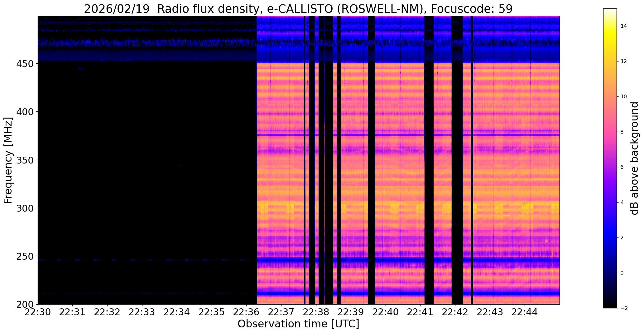Click the colorbar tick label 12

pyautogui.click(x=623, y=61)
